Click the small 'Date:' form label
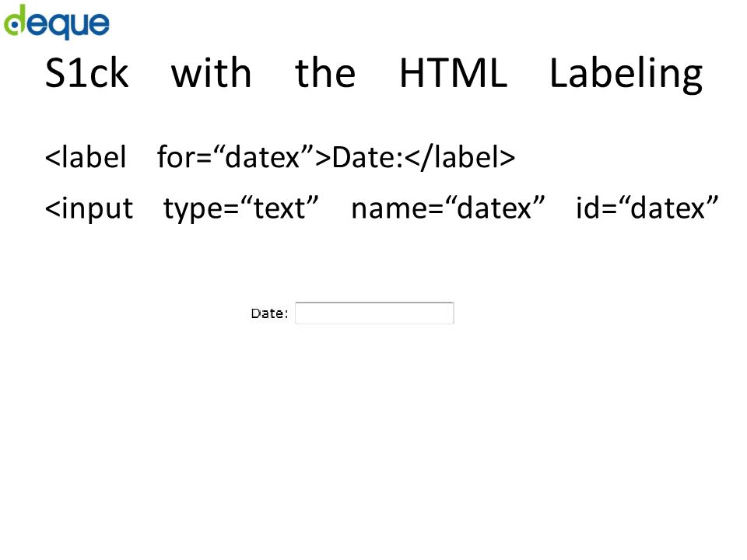Screen dimensions: 747x560 point(270,313)
